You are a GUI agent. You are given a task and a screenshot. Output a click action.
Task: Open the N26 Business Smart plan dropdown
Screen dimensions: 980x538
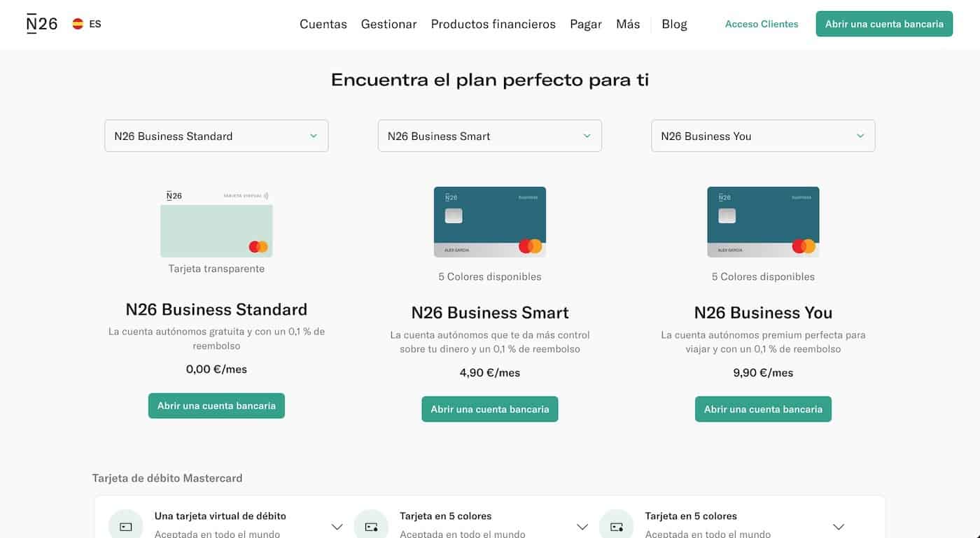(x=490, y=136)
